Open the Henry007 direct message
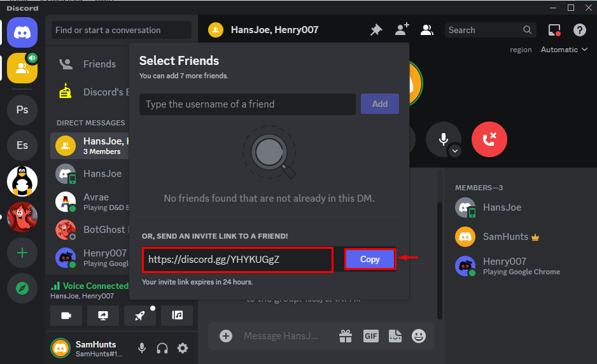Image resolution: width=597 pixels, height=364 pixels. coord(90,258)
